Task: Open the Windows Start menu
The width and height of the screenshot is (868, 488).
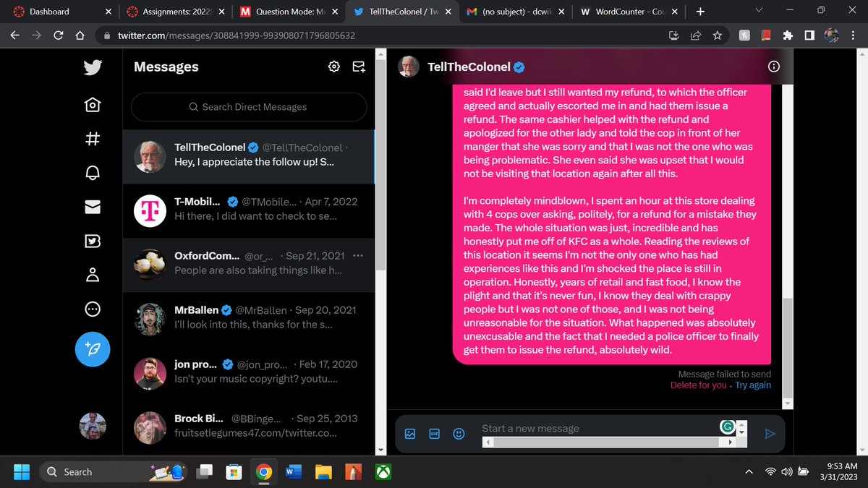Action: click(x=22, y=471)
